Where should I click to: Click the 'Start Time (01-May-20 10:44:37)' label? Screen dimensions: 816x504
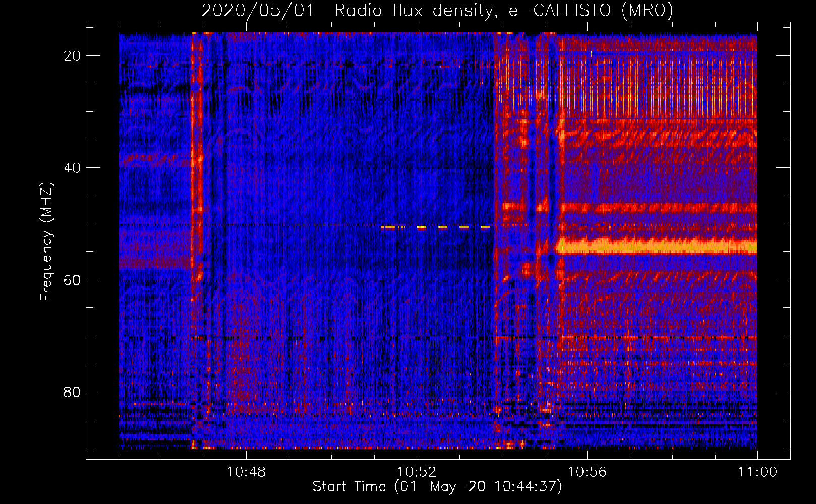tap(437, 486)
